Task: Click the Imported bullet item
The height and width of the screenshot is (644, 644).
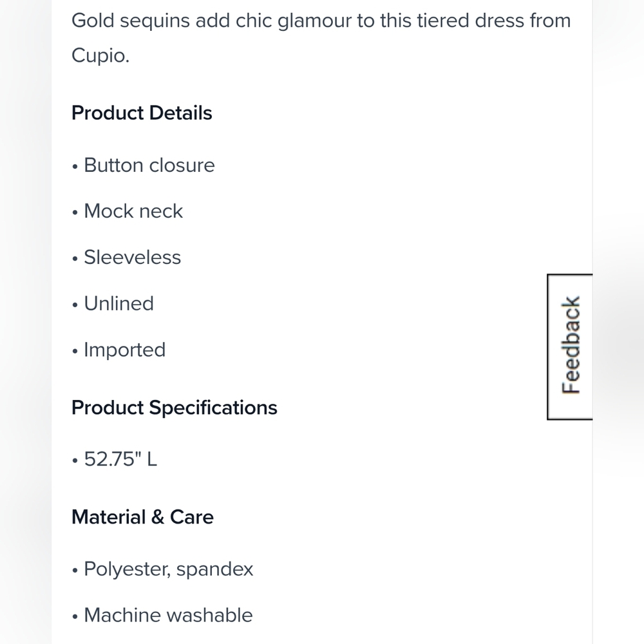Action: [118, 350]
